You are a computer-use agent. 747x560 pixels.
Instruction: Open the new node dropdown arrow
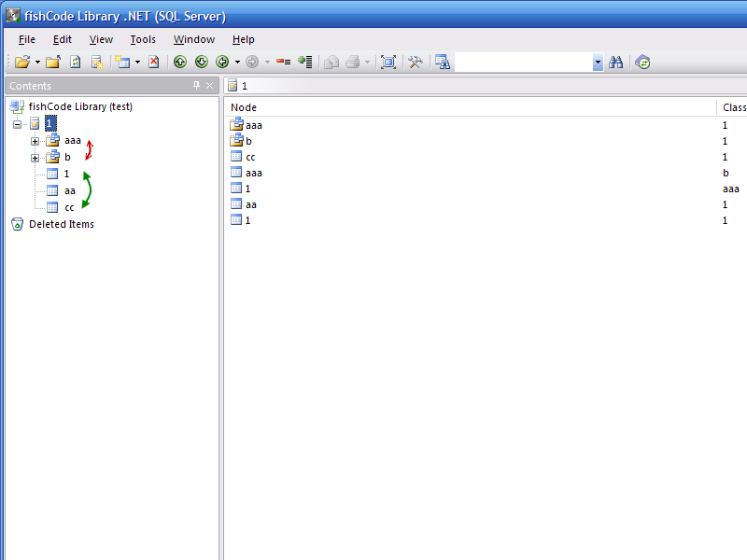click(137, 62)
